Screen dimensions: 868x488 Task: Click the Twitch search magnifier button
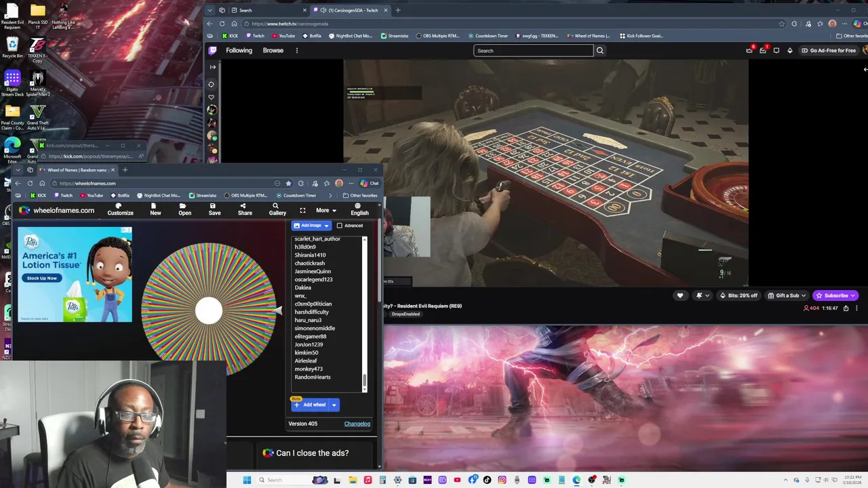tap(599, 50)
